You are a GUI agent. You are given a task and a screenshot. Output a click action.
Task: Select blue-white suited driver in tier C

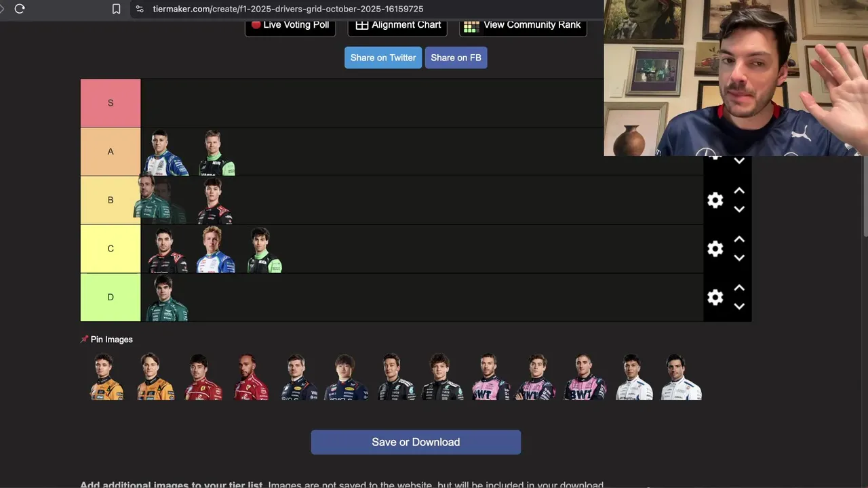[x=216, y=250]
